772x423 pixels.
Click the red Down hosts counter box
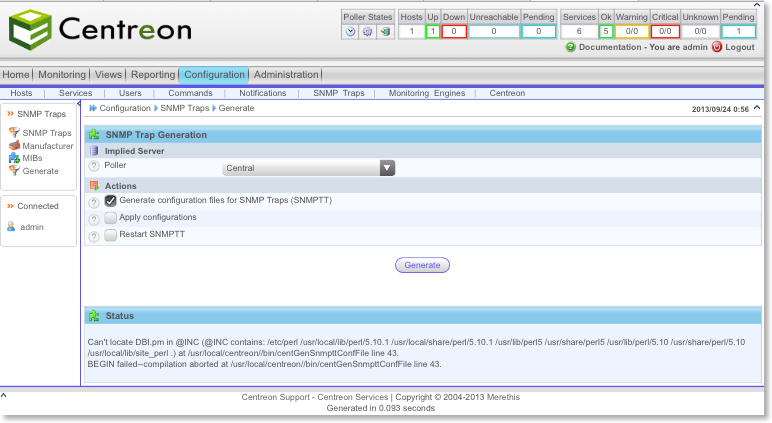point(454,31)
